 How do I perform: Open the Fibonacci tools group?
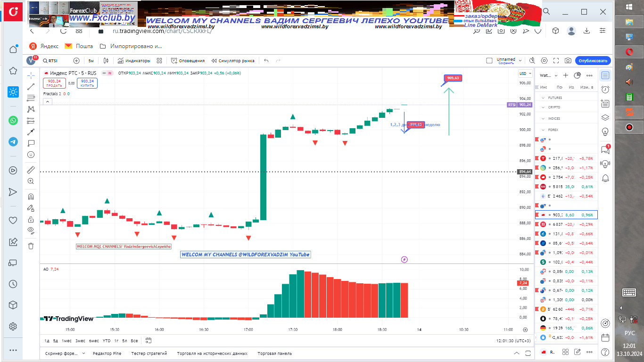pyautogui.click(x=31, y=98)
